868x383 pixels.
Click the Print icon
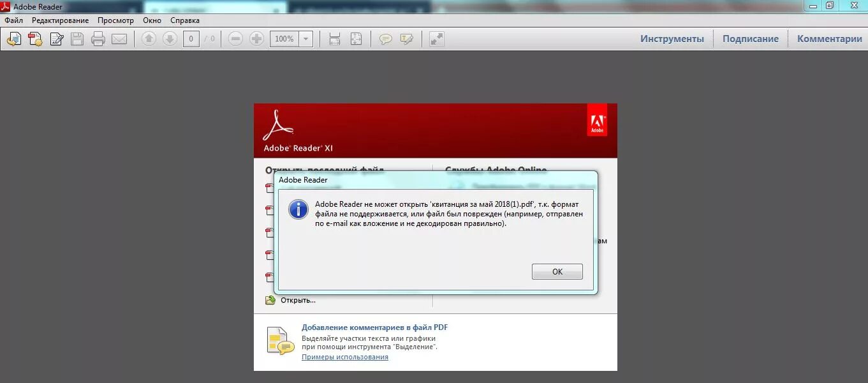coord(98,39)
